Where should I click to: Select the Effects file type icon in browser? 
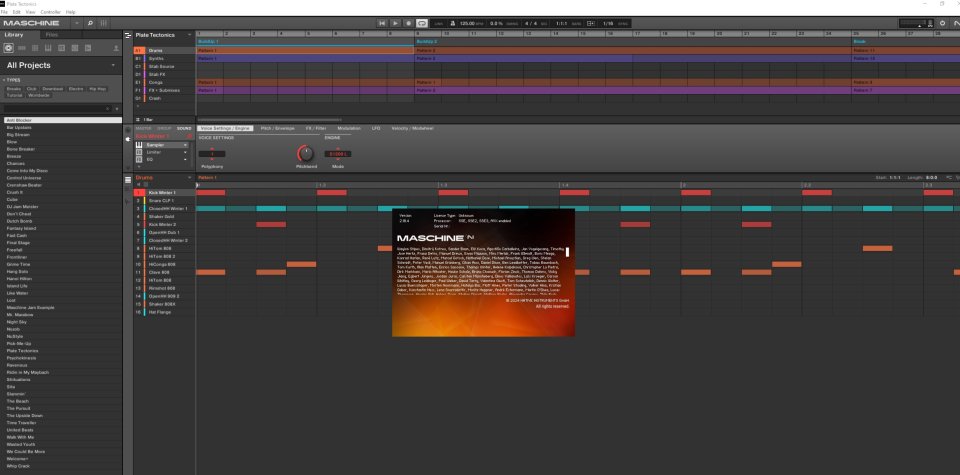point(62,48)
